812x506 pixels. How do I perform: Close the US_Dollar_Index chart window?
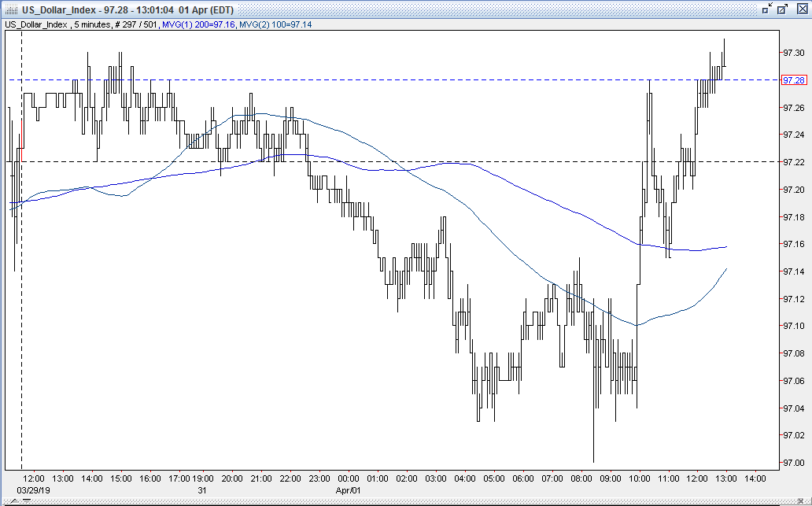tap(802, 9)
